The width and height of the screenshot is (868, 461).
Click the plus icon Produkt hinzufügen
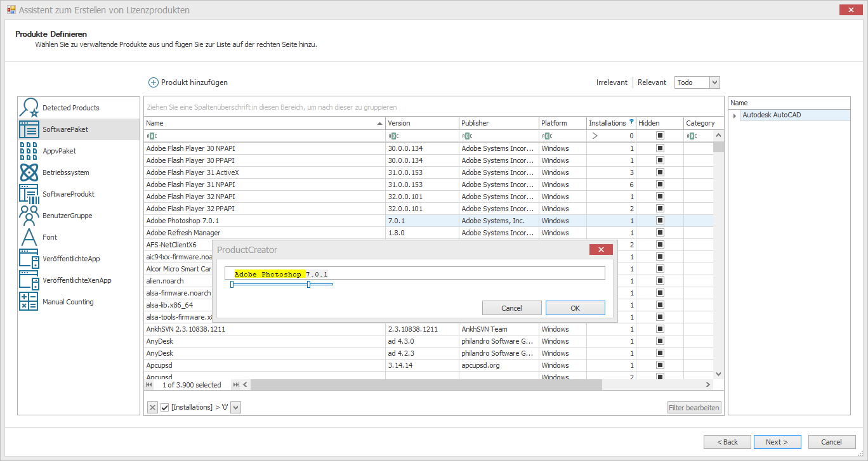pyautogui.click(x=154, y=82)
